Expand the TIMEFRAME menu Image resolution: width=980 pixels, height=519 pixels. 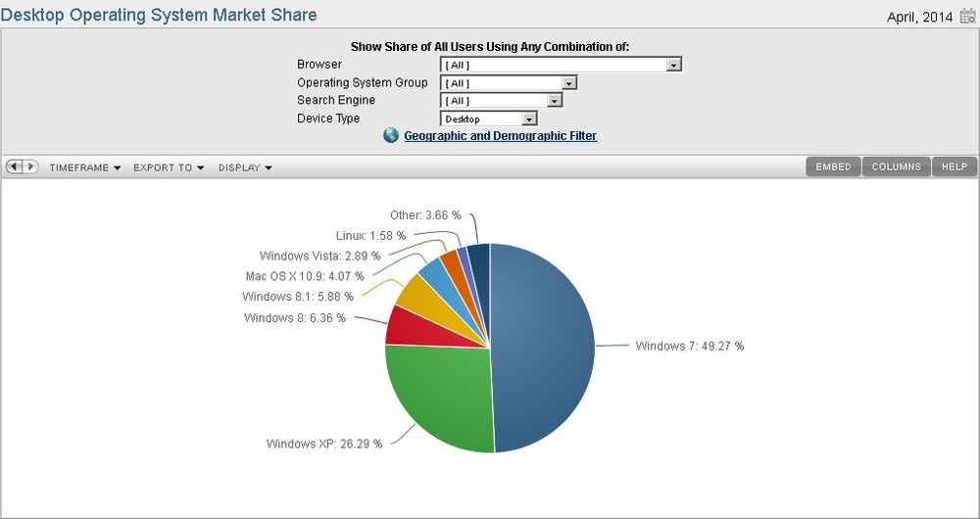(x=85, y=167)
